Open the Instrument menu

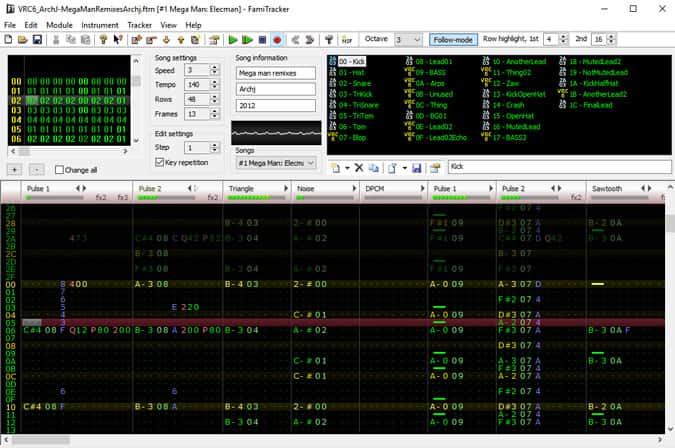click(100, 25)
